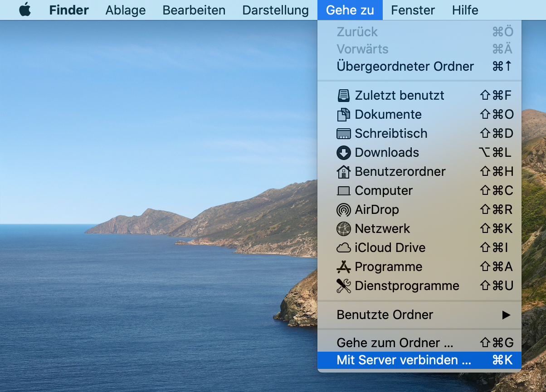546x392 pixels.
Task: Click the Programme app icon
Action: [x=344, y=267]
